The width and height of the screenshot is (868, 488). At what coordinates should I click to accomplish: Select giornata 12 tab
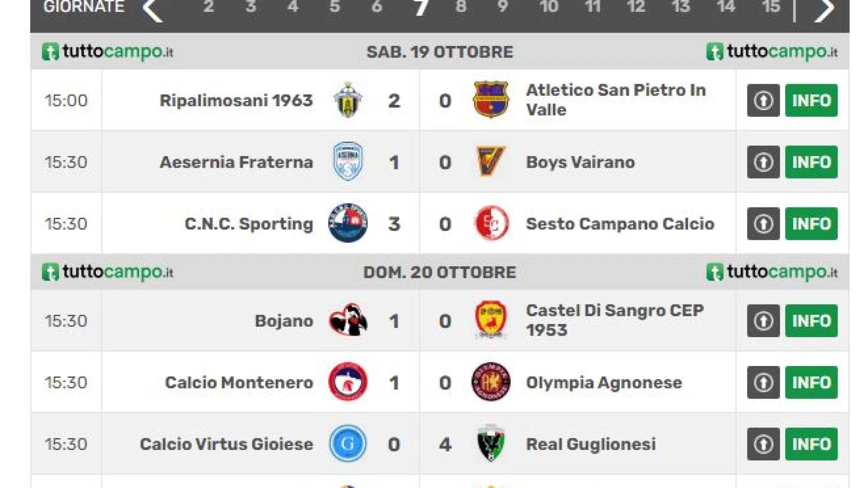pyautogui.click(x=636, y=7)
